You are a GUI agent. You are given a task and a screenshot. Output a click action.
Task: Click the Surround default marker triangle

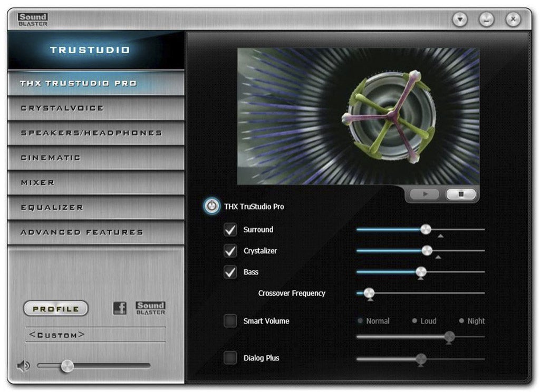[x=440, y=236]
